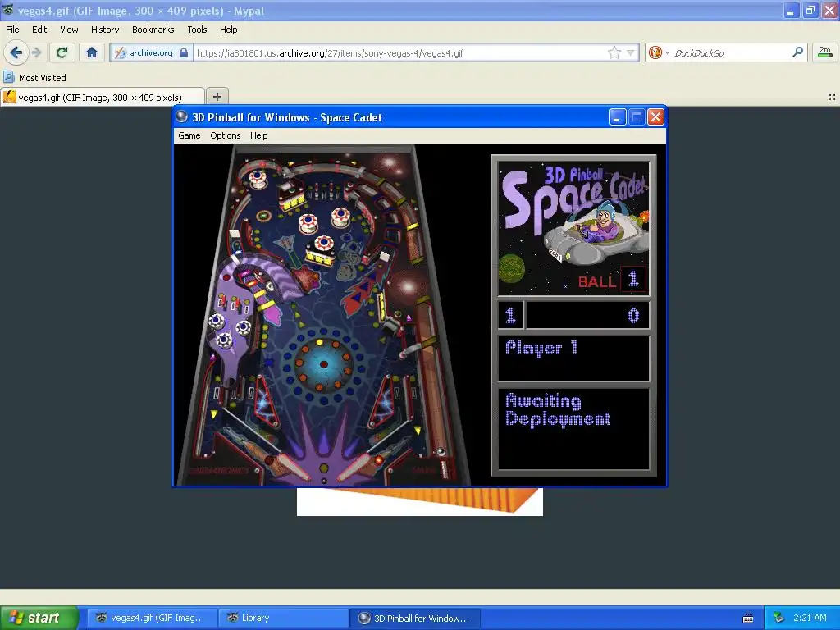This screenshot has width=840, height=630.
Task: Click the browser Forward arrow button
Action: click(36, 52)
